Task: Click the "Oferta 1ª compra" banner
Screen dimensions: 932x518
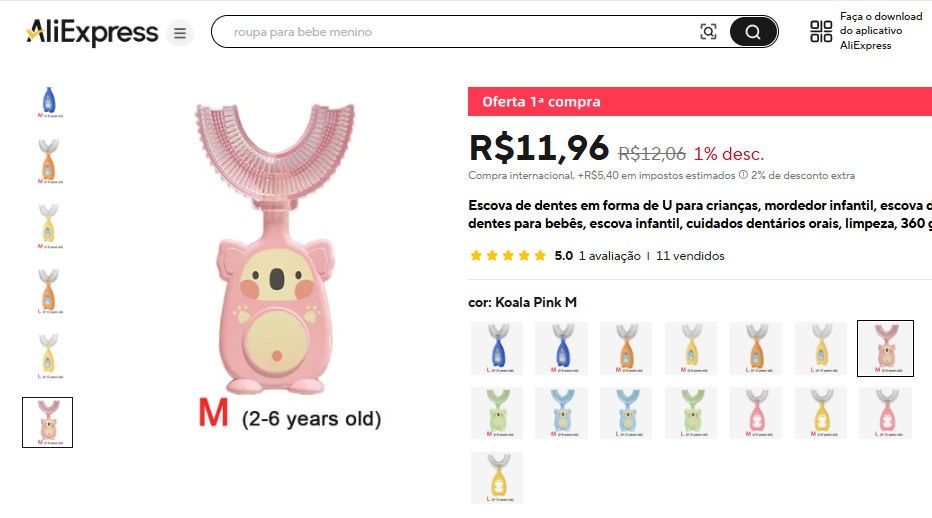Action: pos(700,102)
